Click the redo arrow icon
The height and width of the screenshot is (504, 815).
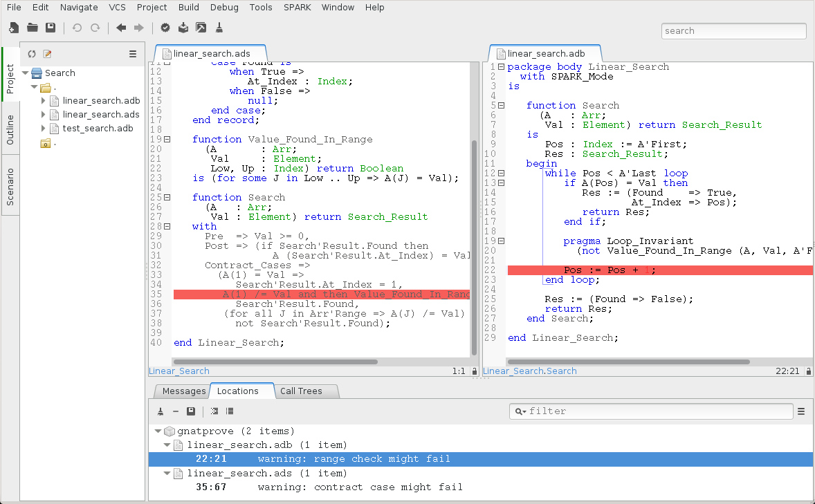click(x=95, y=28)
